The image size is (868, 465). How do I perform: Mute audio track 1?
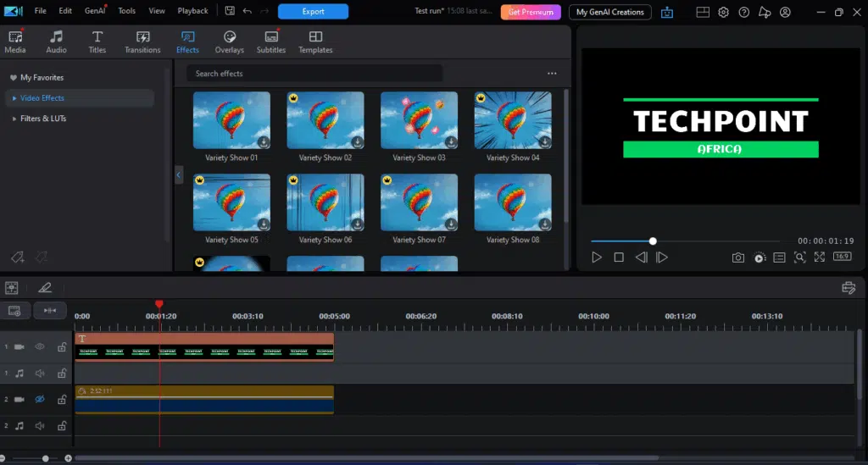[x=40, y=374]
